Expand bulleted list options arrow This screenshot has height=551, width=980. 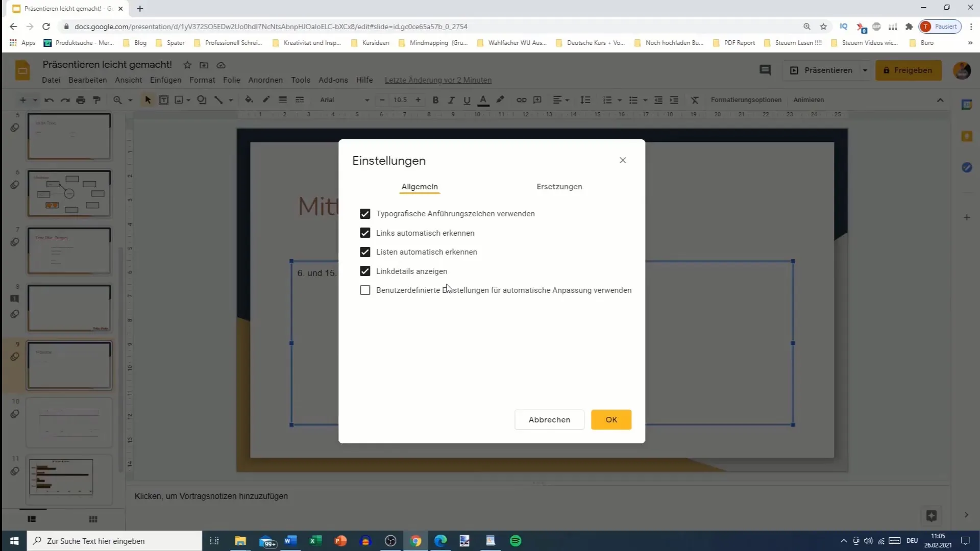(x=645, y=100)
